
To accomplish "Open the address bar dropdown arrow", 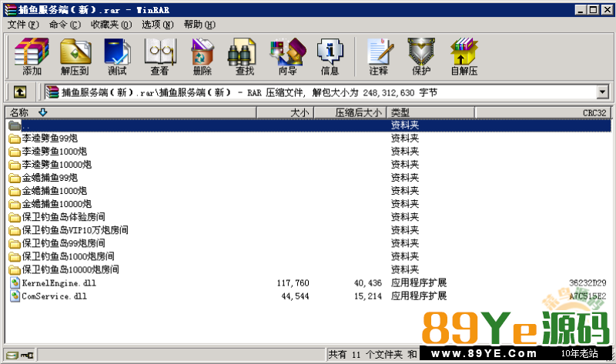I will 603,92.
